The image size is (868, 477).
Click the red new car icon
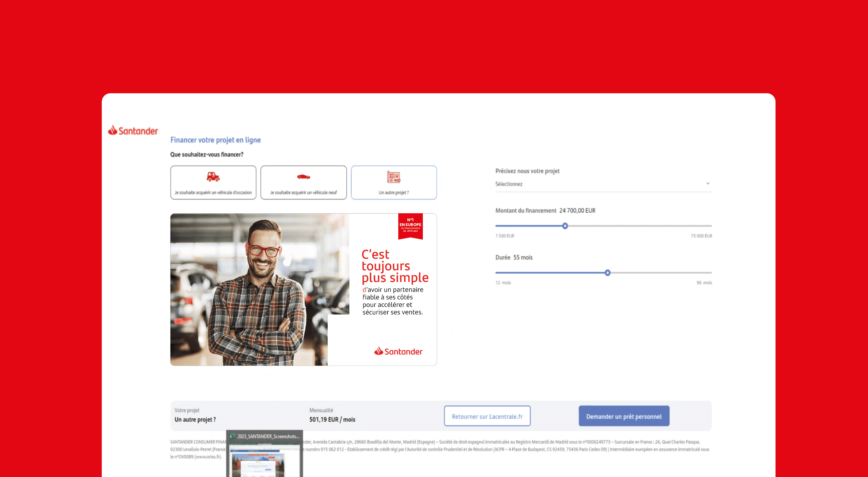[x=303, y=177]
